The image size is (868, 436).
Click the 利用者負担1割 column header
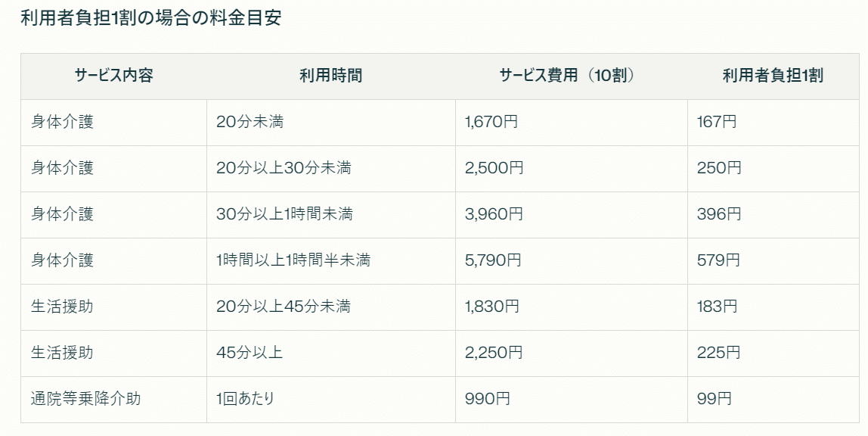pyautogui.click(x=773, y=76)
